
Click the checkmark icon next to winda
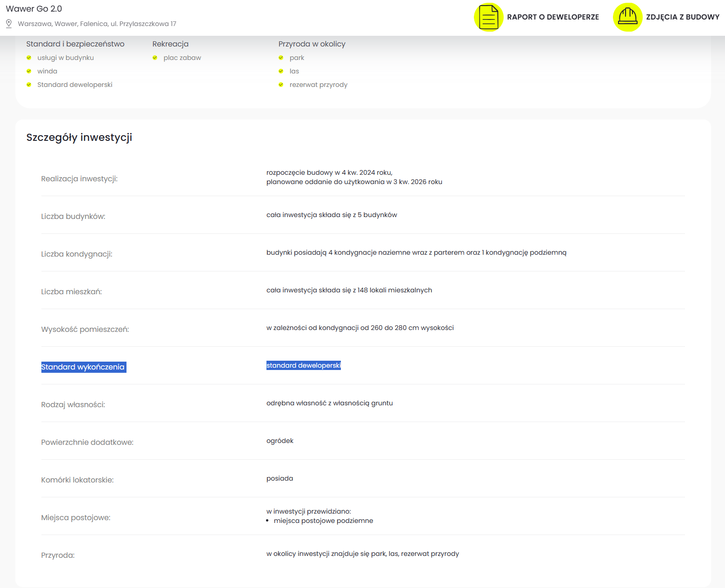[x=29, y=71]
